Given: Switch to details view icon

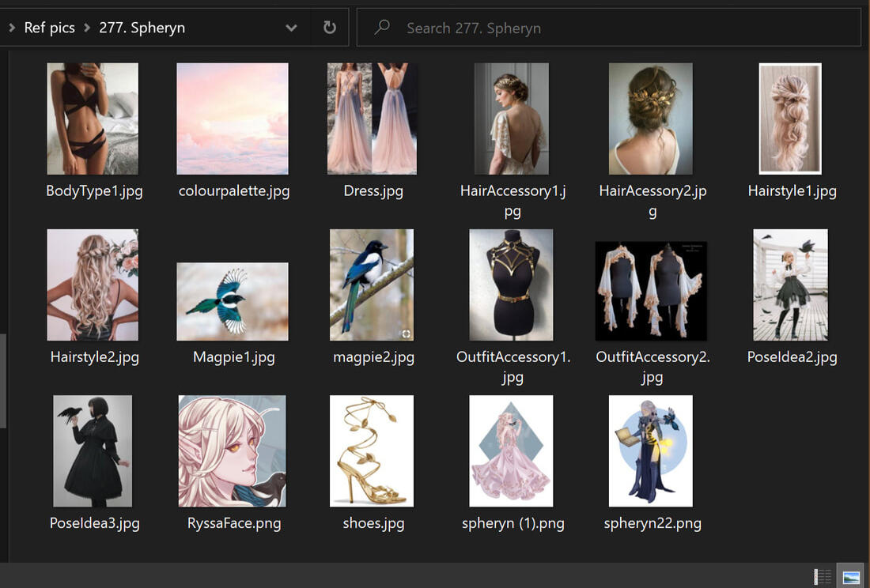Looking at the screenshot, I should tap(823, 577).
